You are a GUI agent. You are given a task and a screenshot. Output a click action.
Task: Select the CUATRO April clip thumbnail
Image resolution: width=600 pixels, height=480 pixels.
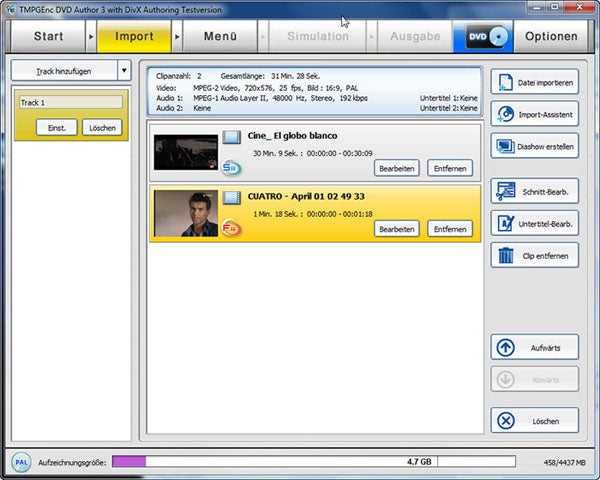click(x=186, y=213)
